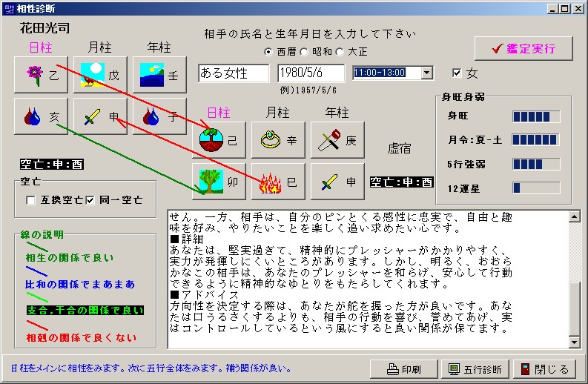Uncheck the 同一空亡 checkbox
Viewport: 588px width, 384px height.
coord(90,200)
